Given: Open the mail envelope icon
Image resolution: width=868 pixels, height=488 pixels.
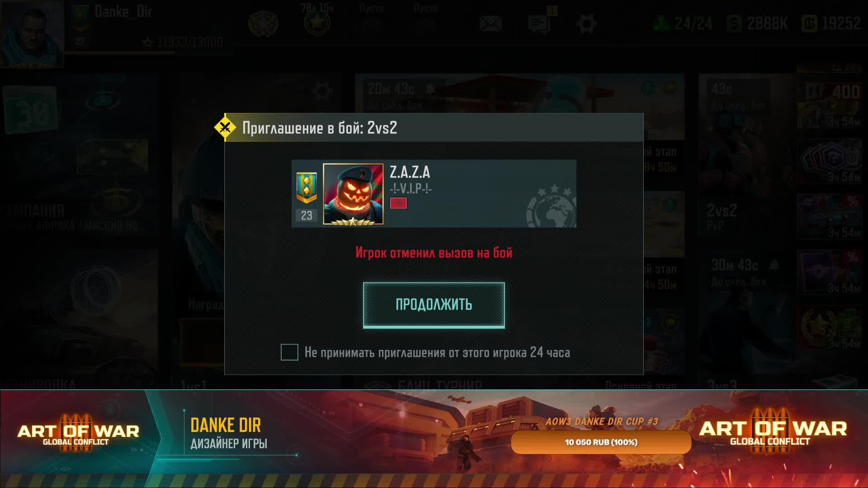Looking at the screenshot, I should 491,23.
